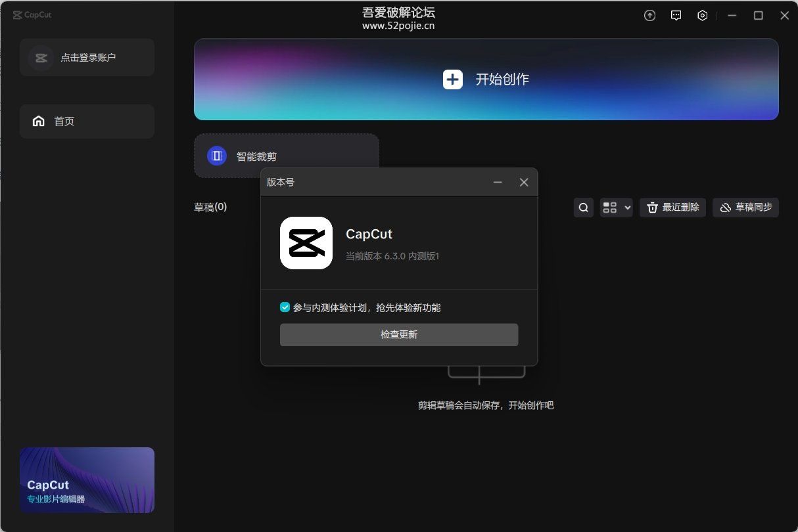798x532 pixels.
Task: Click the 当前版本 6.3.0 内测版1 text
Action: click(392, 256)
